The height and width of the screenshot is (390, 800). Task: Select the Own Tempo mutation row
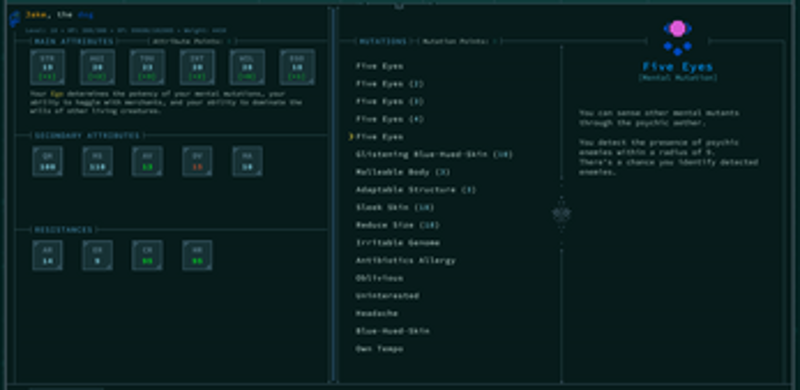click(x=380, y=349)
